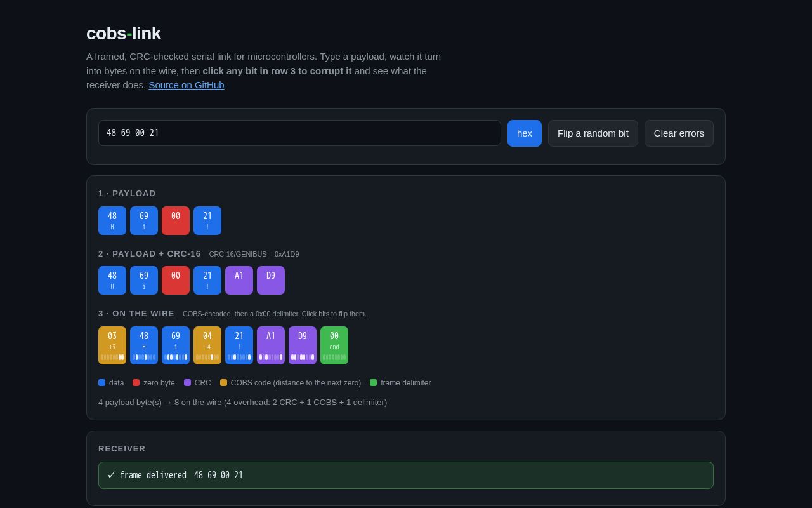Click the A1 byte on the wire
Screen dimensions: 812x508
[x=271, y=345]
